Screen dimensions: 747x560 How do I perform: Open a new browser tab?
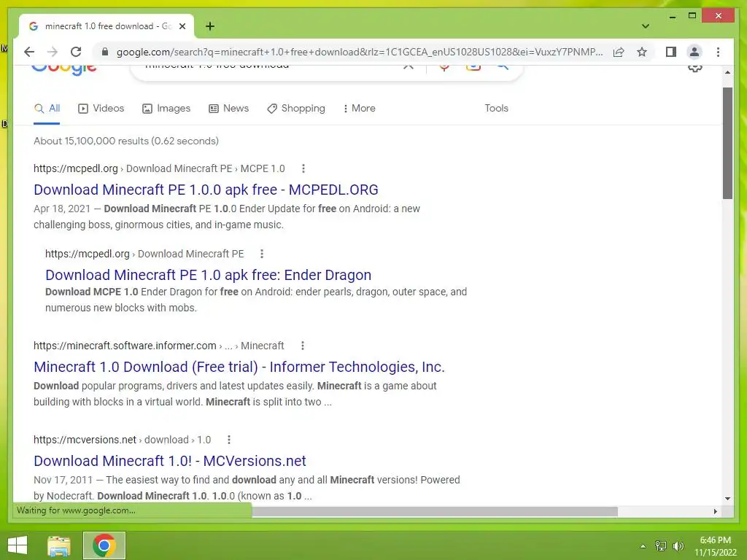pyautogui.click(x=209, y=26)
